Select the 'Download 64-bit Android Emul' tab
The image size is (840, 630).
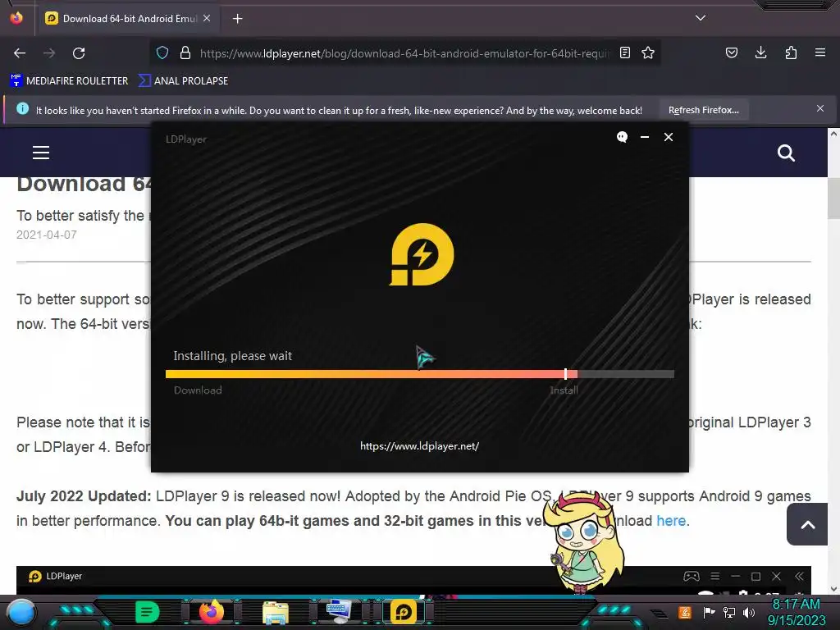[127, 19]
